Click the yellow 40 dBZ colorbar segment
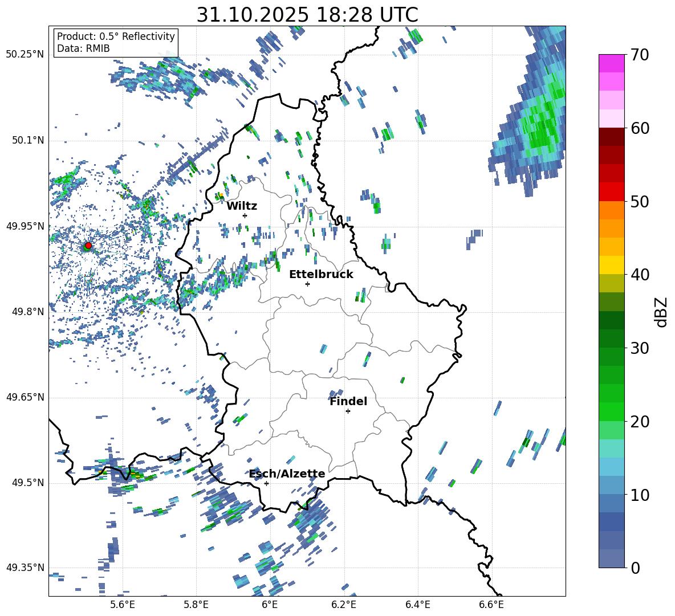 click(611, 265)
